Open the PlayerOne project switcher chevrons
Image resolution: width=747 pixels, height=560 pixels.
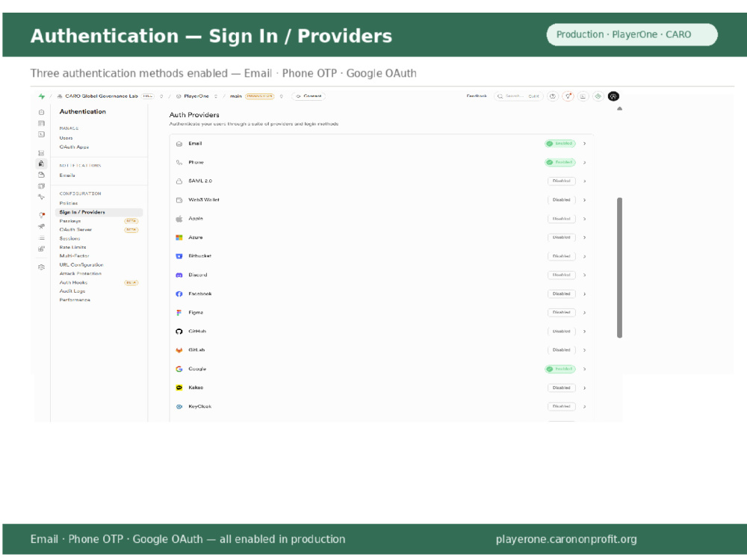click(216, 96)
